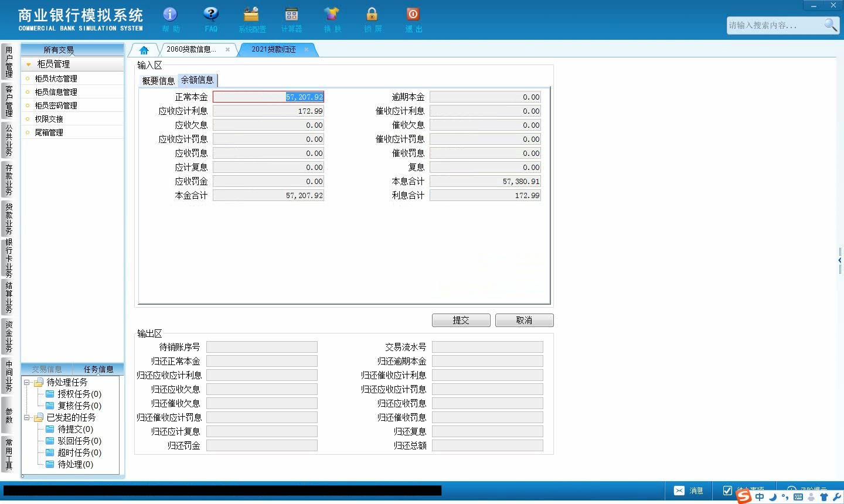Click the 应收应计利息 field showing 172.99
Viewport: 844px width, 504px height.
click(268, 111)
